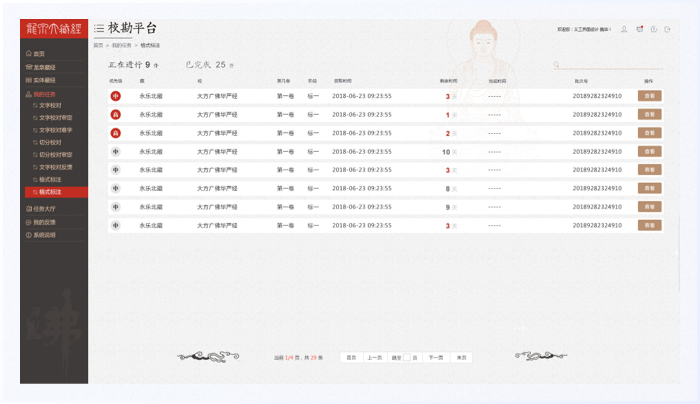Screen dimensions: 700x404
Task: Open the user profile icon in header
Action: pyautogui.click(x=624, y=29)
